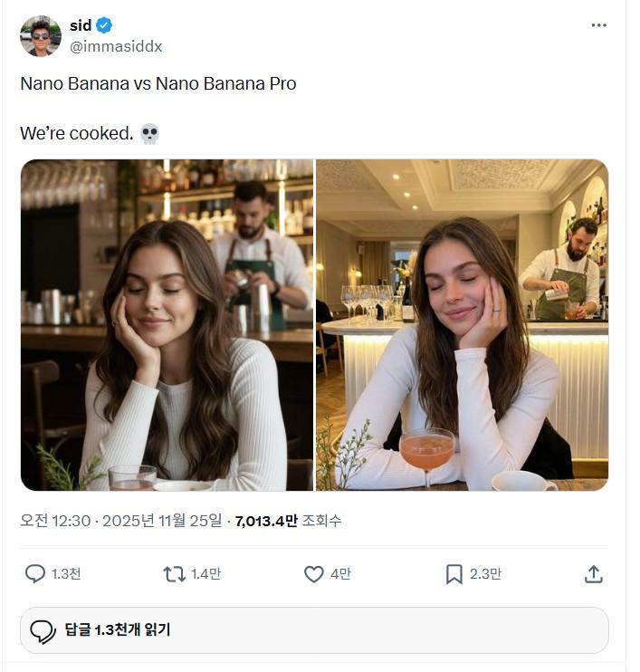The width and height of the screenshot is (640, 672).
Task: Click the post timestamp "오전 12:30 · 2025년 11월 25일"
Action: (120, 521)
